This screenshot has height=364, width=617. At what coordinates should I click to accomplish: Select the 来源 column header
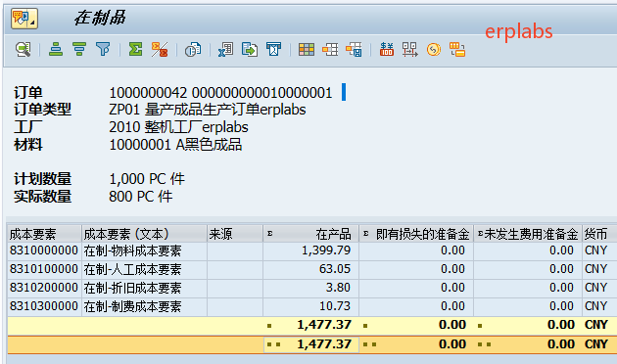[x=235, y=234]
